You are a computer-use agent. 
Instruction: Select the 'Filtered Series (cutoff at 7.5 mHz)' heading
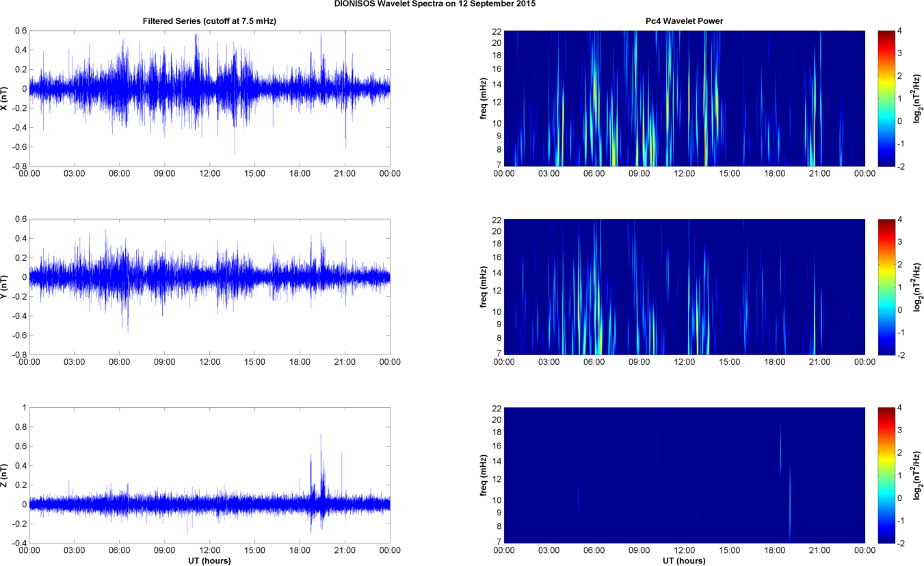[209, 21]
